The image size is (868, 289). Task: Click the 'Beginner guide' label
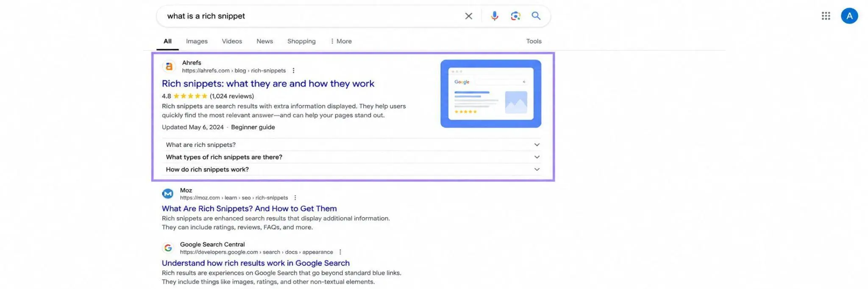(253, 127)
